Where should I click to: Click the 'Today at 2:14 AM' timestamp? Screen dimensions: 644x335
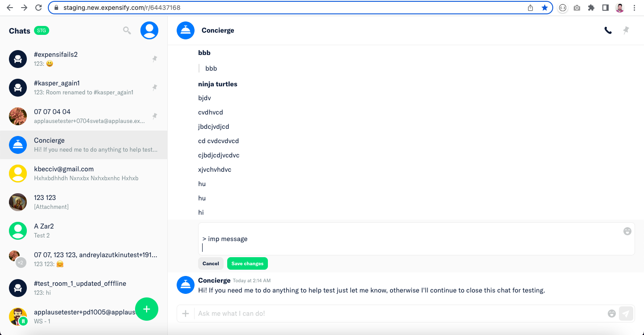252,280
